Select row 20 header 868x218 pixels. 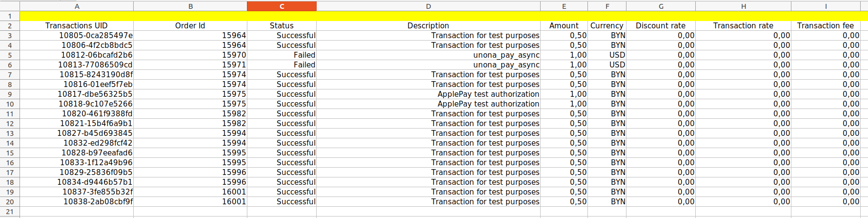tap(10, 202)
